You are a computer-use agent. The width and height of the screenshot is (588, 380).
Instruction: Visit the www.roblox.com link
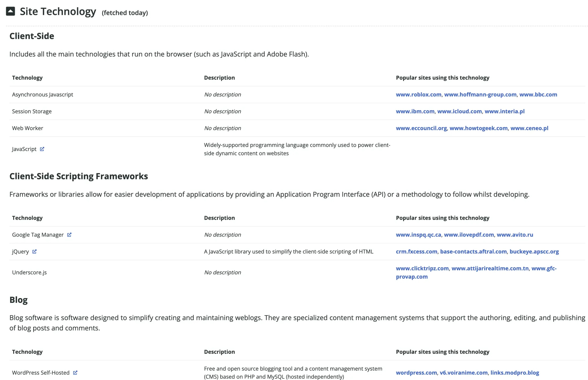(419, 94)
